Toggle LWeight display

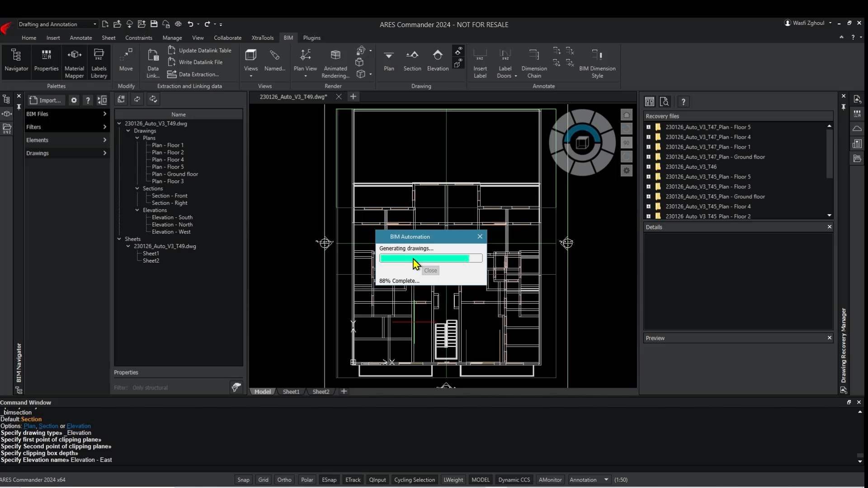pyautogui.click(x=453, y=480)
